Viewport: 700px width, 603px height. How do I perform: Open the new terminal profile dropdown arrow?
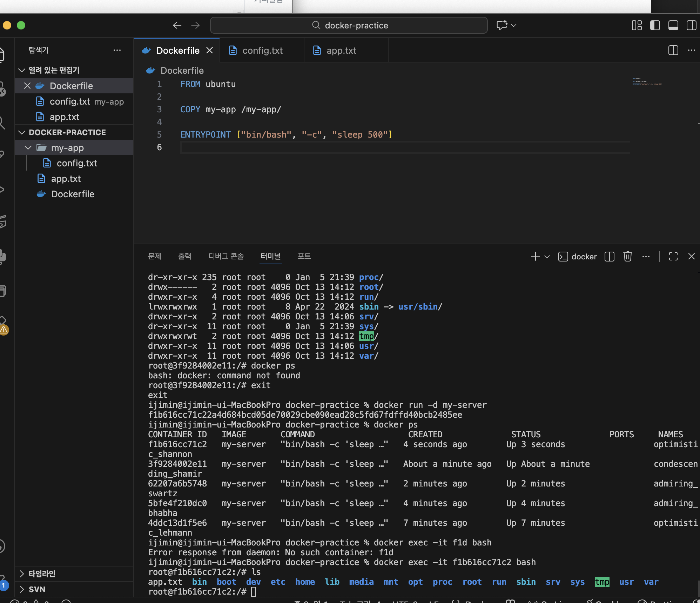[x=547, y=257]
